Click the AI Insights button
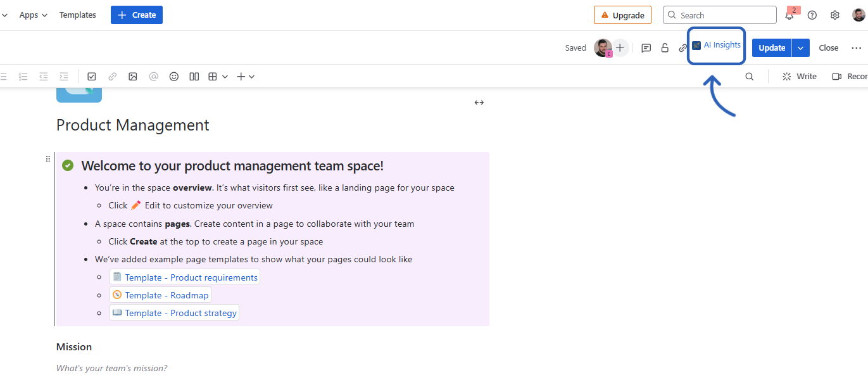 pyautogui.click(x=716, y=46)
